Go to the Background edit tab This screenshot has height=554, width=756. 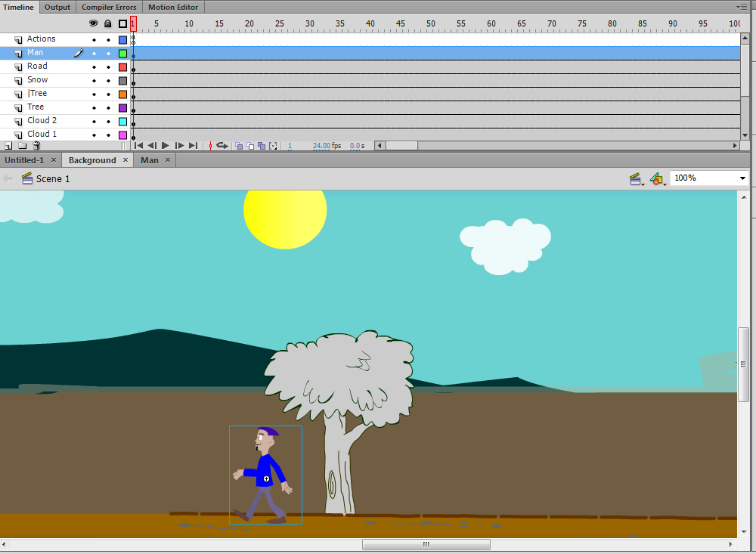[91, 159]
